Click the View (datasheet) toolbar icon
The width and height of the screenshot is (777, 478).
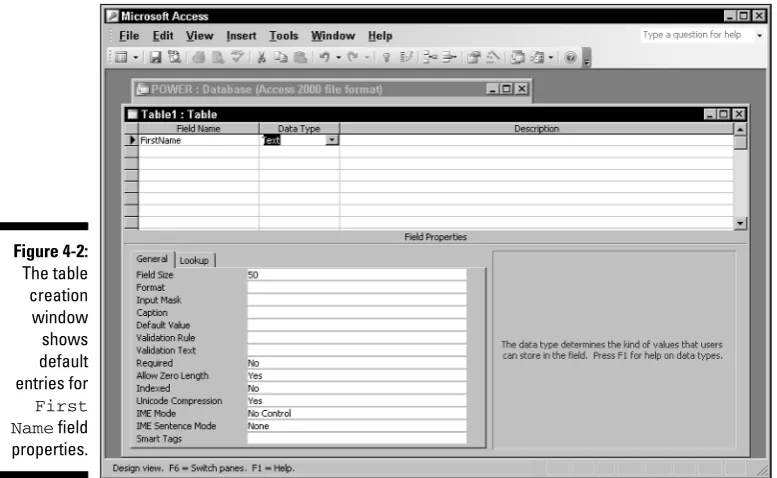121,57
